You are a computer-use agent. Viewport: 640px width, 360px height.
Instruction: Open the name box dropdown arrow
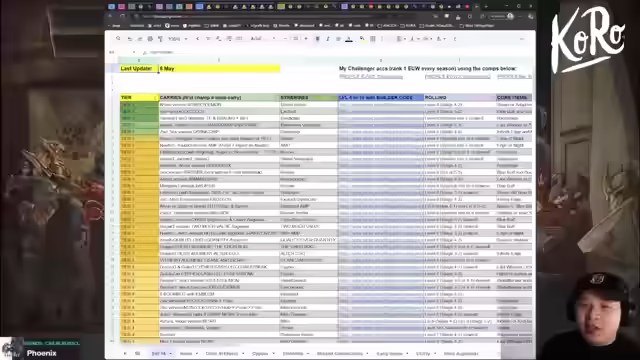(134, 52)
